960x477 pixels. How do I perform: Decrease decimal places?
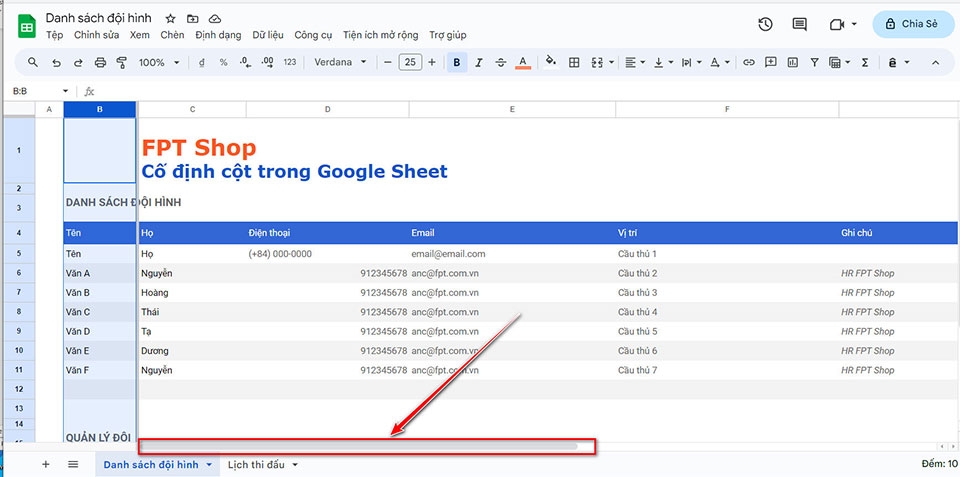245,62
